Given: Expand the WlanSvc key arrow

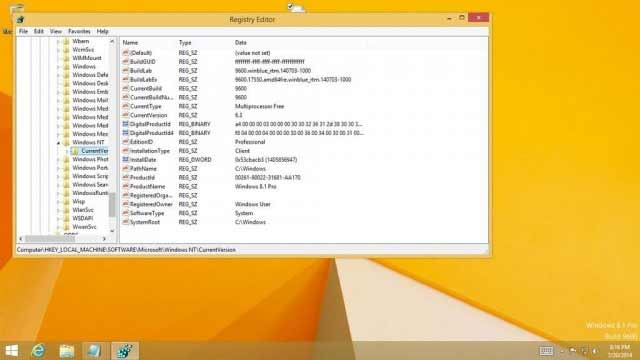Looking at the screenshot, I should 58,210.
